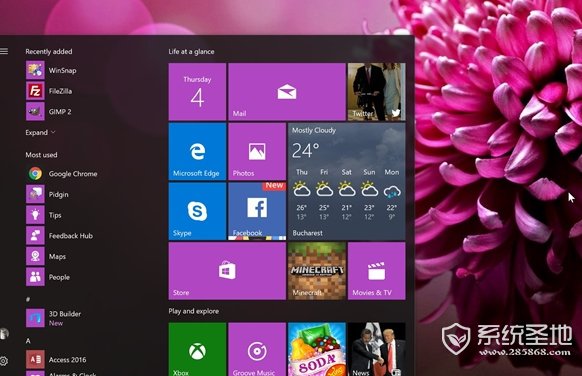Click the 'Play and explore' group header
The width and height of the screenshot is (582, 376).
coord(193,311)
